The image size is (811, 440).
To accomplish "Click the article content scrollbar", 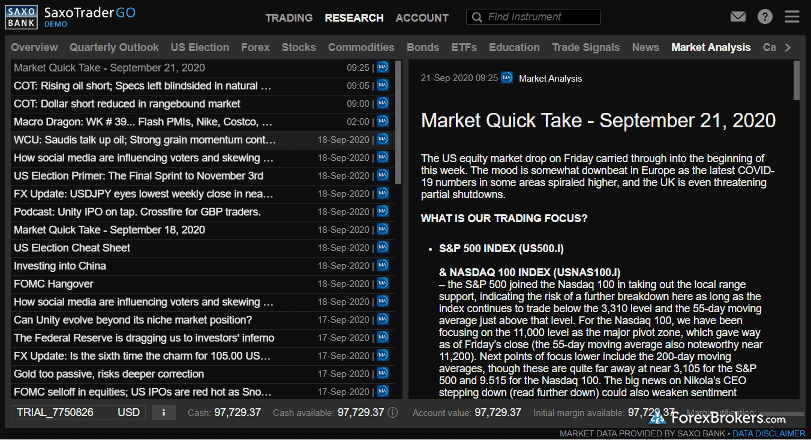I will (797, 80).
